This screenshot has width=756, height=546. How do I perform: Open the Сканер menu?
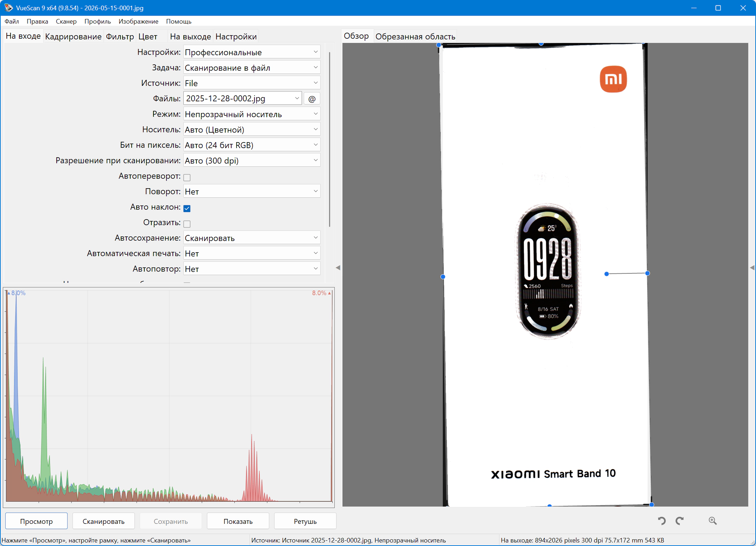click(66, 21)
